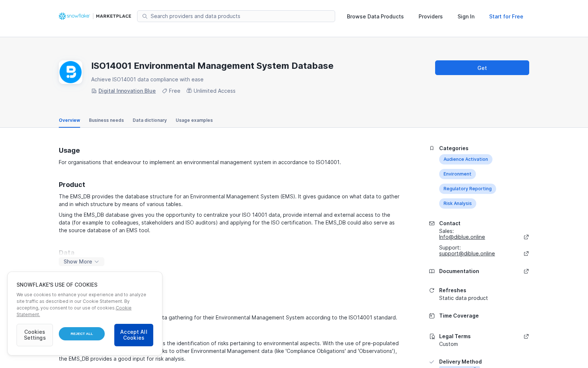Switch to the Overview tab
Image resolution: width=588 pixels, height=368 pixels.
point(69,120)
